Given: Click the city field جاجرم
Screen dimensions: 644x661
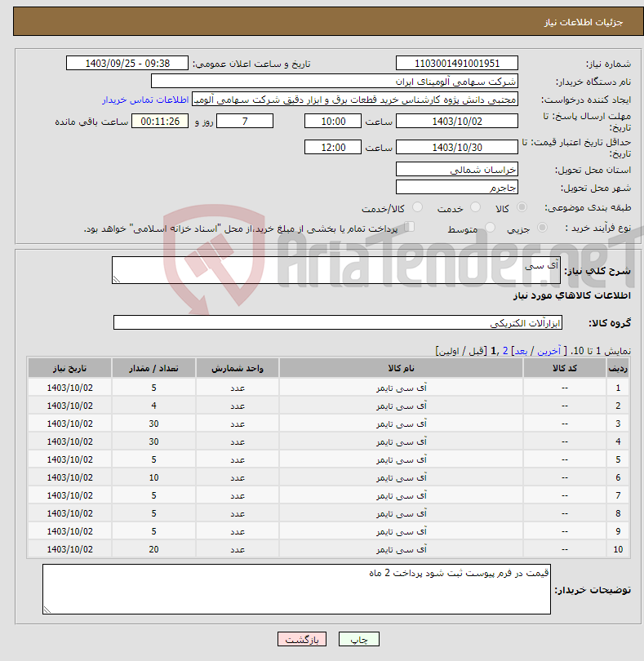Looking at the screenshot, I should pos(457,187).
